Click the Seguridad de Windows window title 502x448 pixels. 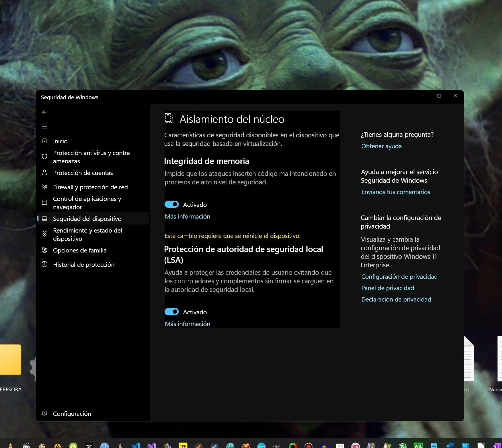pos(70,97)
